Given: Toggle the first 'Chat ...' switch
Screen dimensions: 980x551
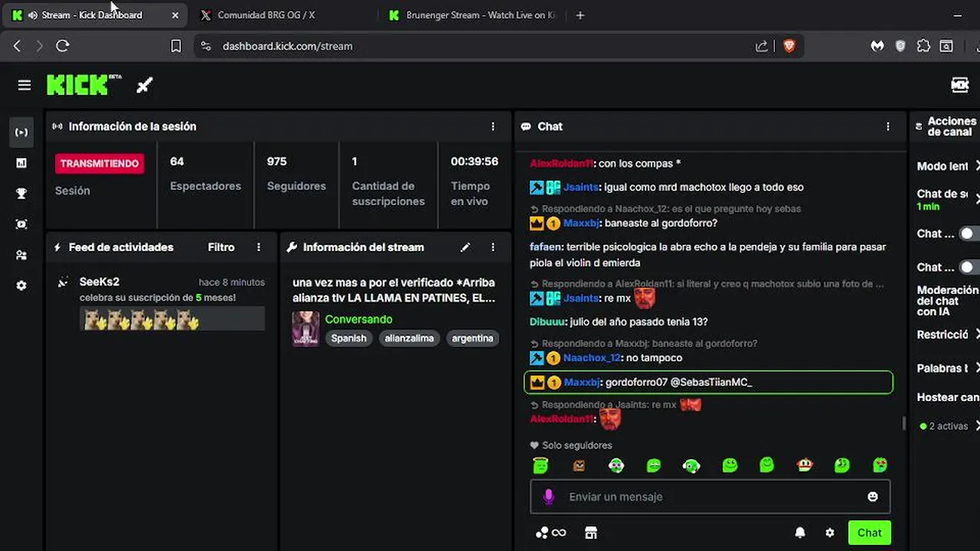Looking at the screenshot, I should coord(969,233).
